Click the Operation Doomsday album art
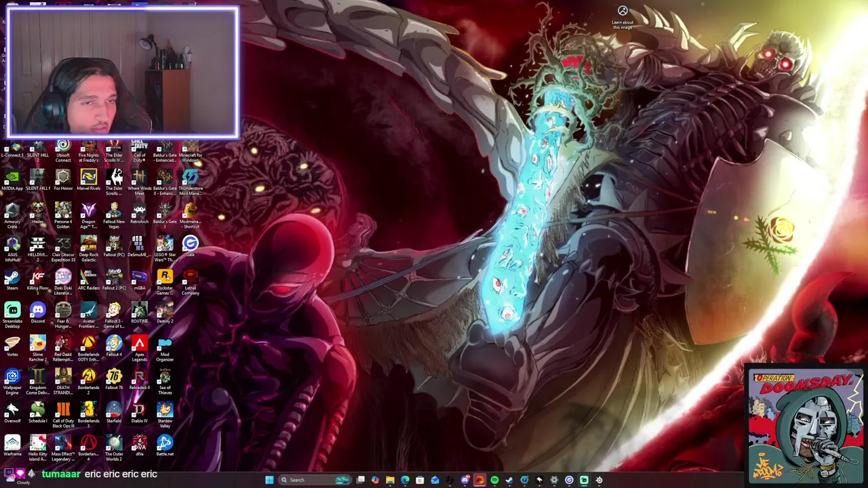The image size is (868, 488). pyautogui.click(x=805, y=426)
